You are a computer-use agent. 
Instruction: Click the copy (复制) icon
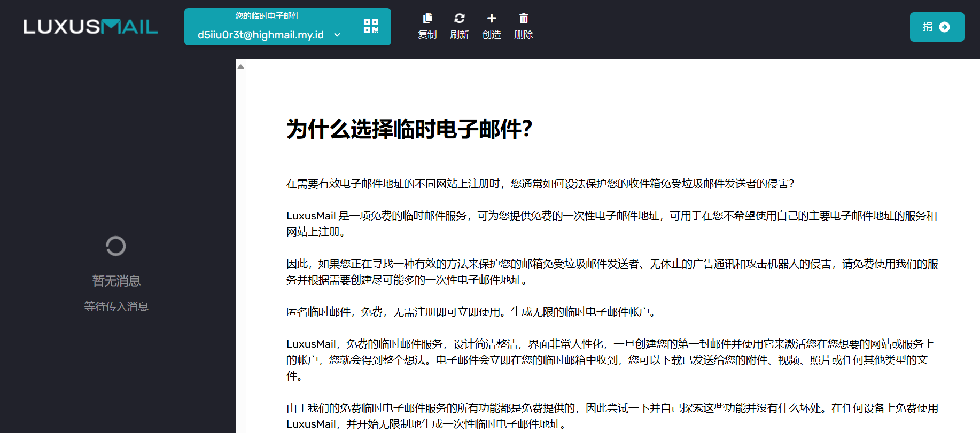(427, 19)
